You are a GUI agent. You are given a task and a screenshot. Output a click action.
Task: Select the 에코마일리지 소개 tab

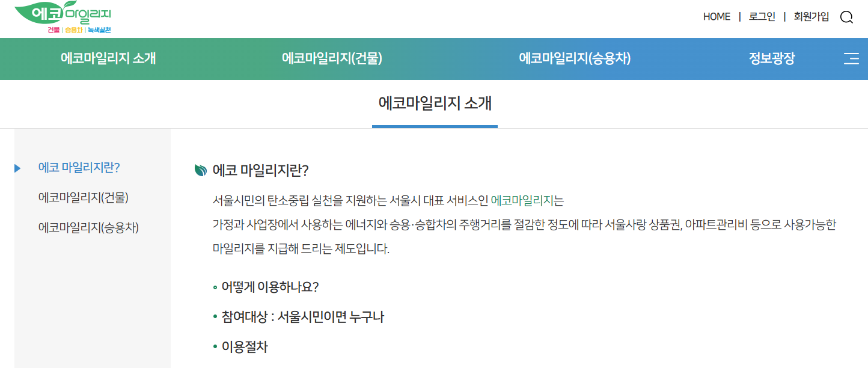coord(435,103)
